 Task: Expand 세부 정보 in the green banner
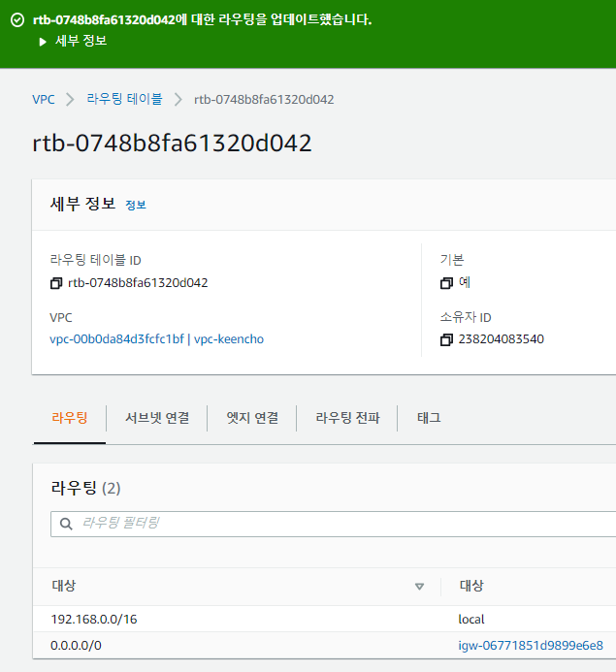pos(44,41)
